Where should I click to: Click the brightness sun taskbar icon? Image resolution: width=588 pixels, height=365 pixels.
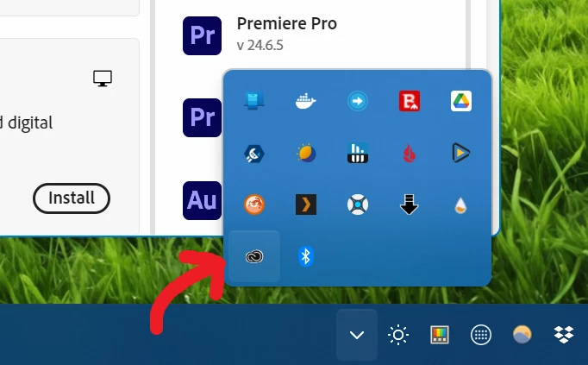(x=398, y=335)
